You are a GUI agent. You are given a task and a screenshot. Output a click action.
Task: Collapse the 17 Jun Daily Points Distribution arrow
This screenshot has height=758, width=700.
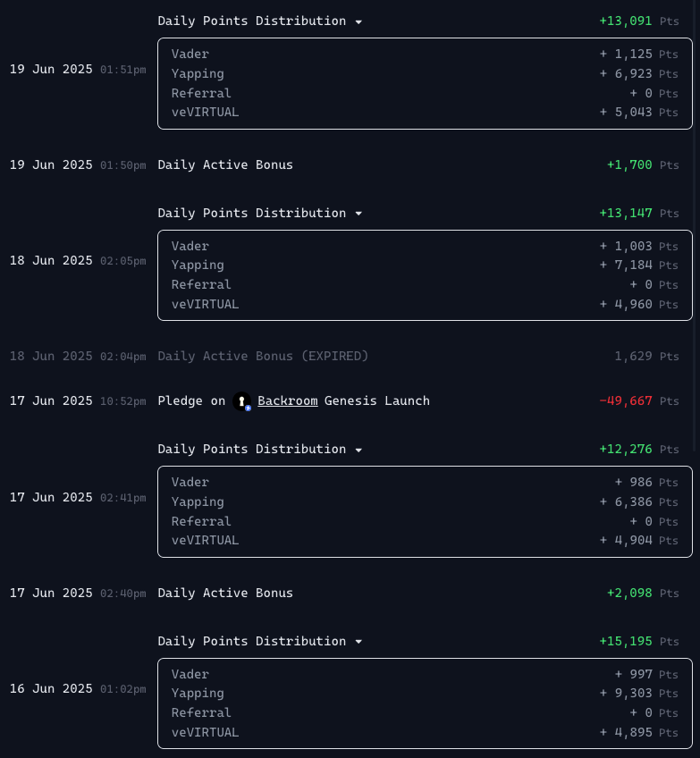358,451
